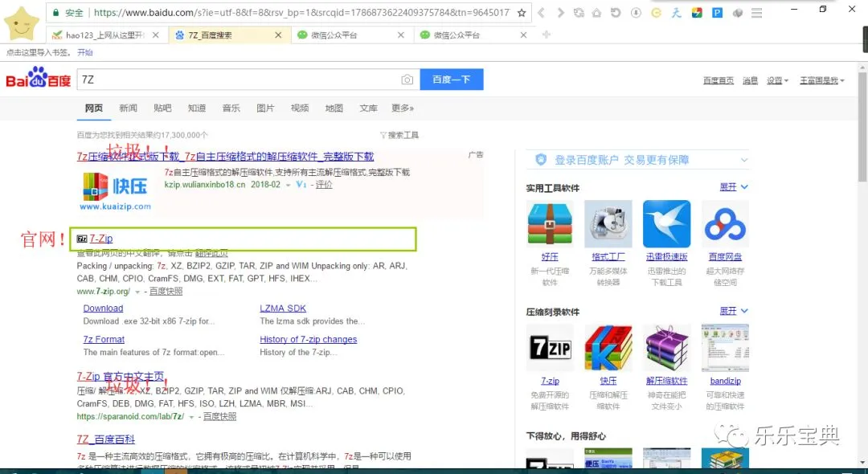Open the 王富国是我 account dropdown
Screen dimensions: 868x474
pyautogui.click(x=822, y=80)
